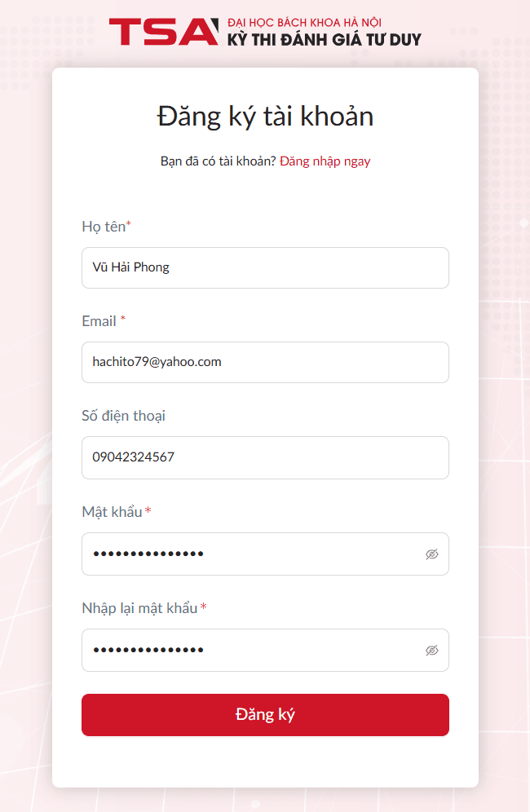Click the ĐẠI HỌC BÁCH KHOA HÀ NỘI text
This screenshot has width=530, height=812.
[x=305, y=22]
